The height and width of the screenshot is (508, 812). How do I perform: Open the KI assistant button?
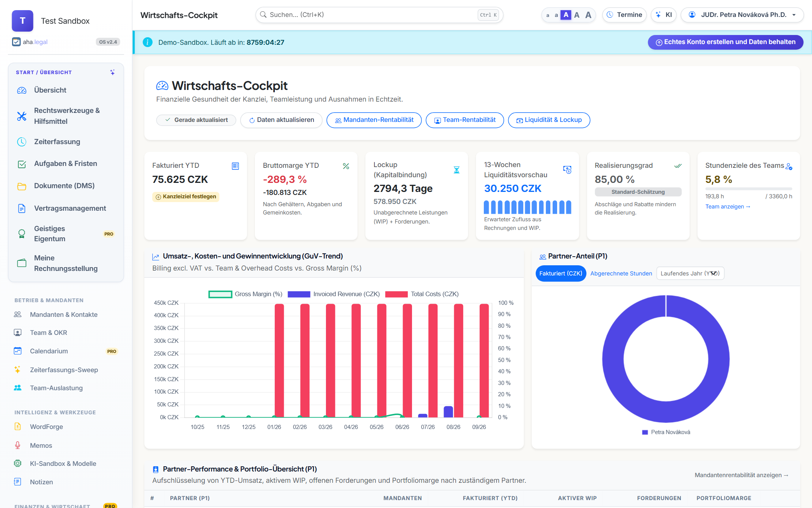click(664, 15)
